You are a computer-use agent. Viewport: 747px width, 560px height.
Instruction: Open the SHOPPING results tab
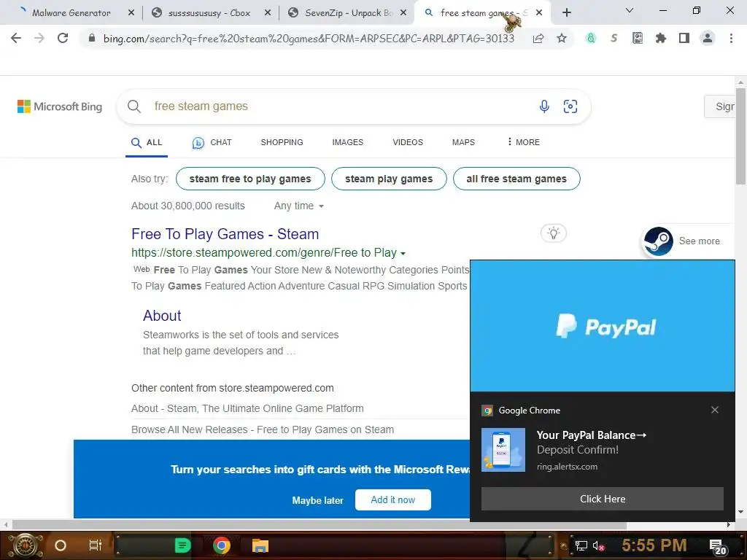click(282, 142)
